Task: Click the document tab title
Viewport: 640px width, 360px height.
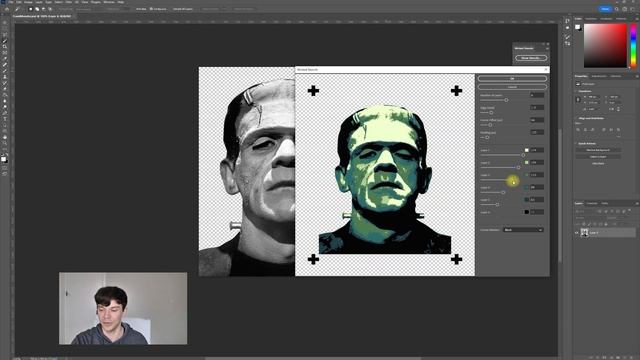Action: pyautogui.click(x=42, y=16)
